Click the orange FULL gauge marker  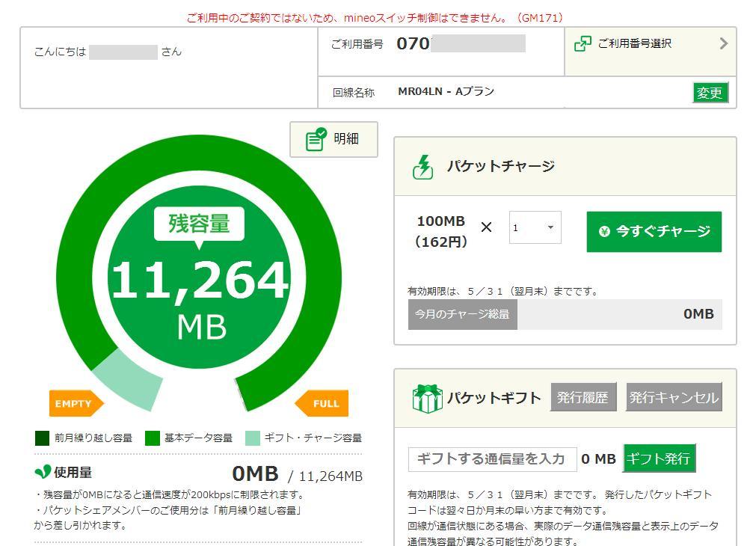[x=323, y=403]
